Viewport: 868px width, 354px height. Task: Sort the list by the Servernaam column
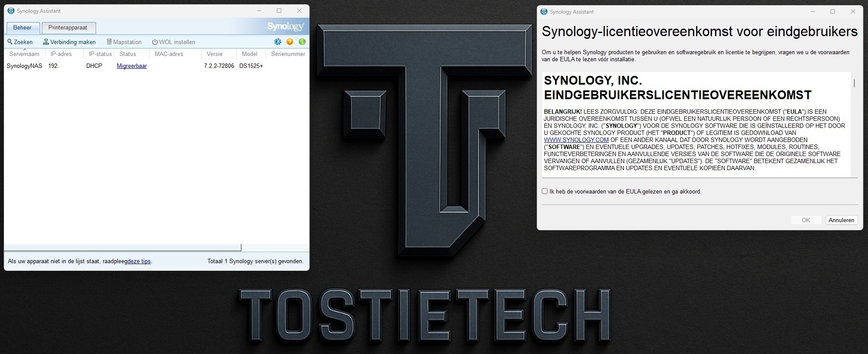[x=24, y=54]
